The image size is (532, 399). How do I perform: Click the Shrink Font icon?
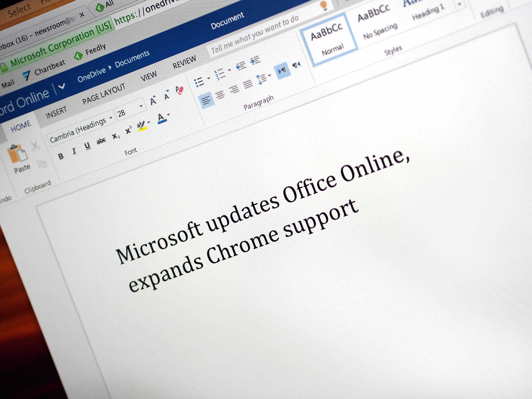[167, 95]
